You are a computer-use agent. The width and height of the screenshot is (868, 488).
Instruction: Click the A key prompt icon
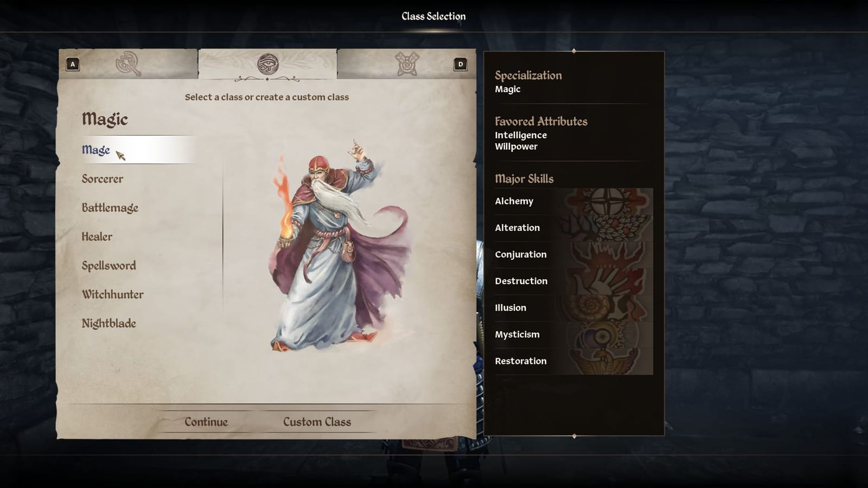click(x=73, y=65)
